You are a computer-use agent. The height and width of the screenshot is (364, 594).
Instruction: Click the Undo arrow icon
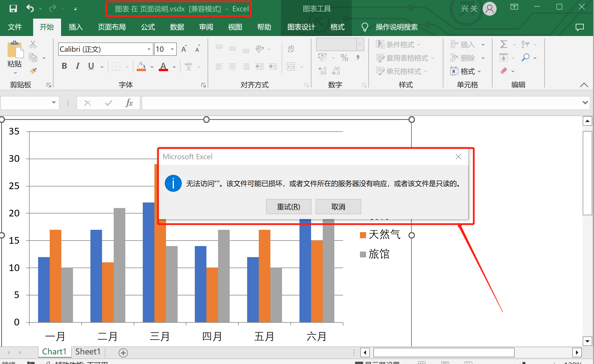click(30, 8)
